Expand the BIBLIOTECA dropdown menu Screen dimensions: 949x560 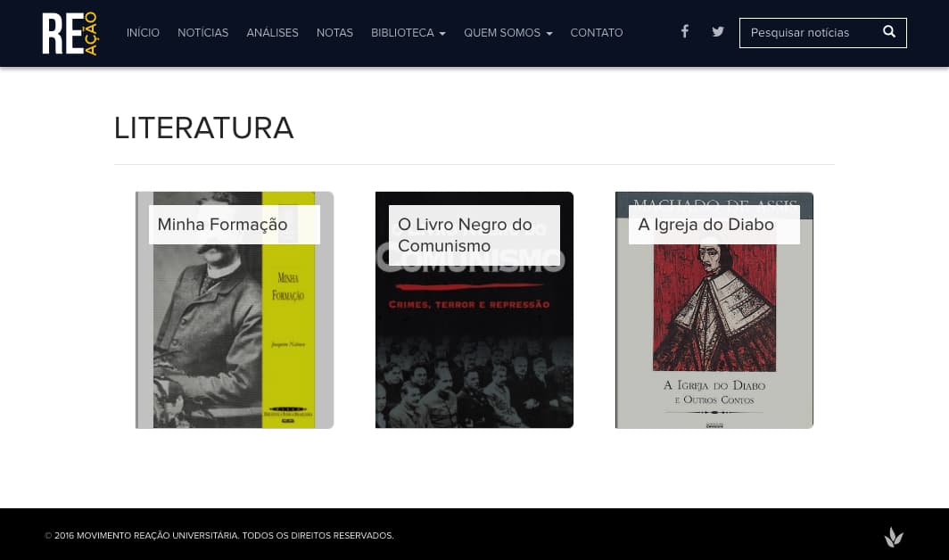[408, 33]
